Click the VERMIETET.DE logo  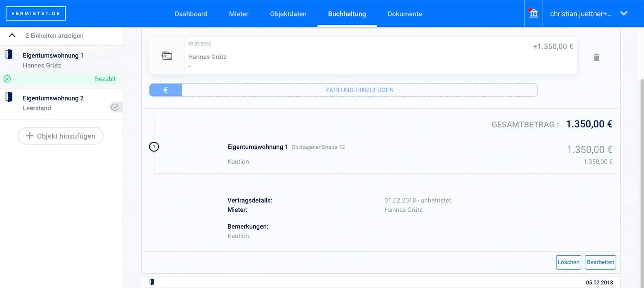point(36,13)
